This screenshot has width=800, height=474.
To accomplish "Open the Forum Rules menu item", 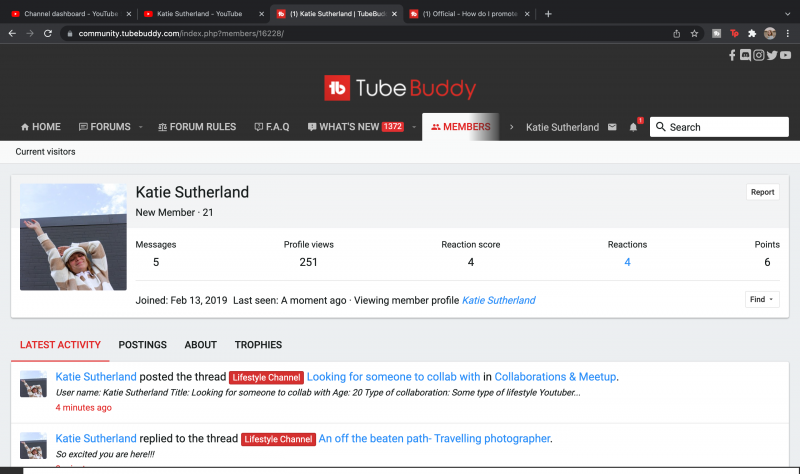I will point(196,127).
